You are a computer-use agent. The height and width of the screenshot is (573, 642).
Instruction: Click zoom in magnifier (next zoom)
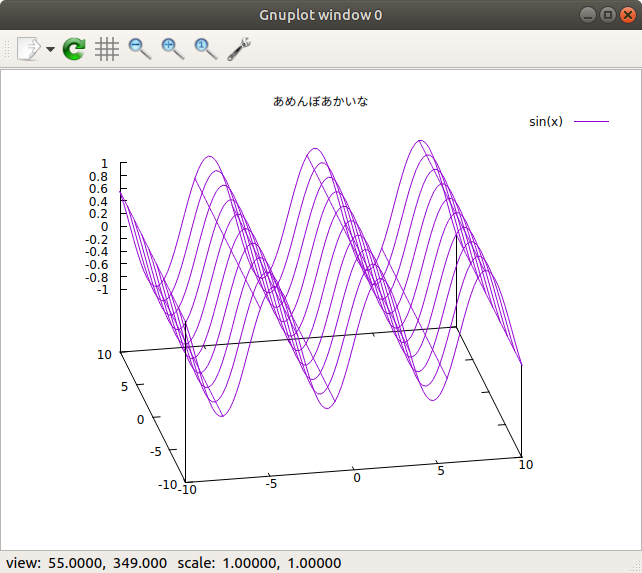173,49
